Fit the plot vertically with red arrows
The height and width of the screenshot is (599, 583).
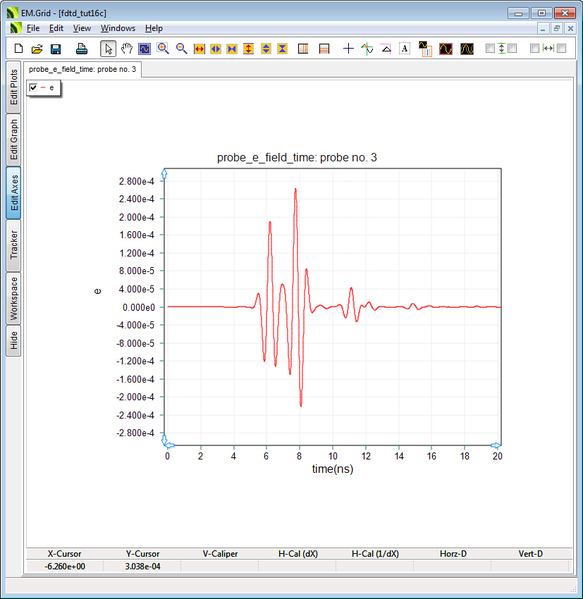pyautogui.click(x=248, y=49)
